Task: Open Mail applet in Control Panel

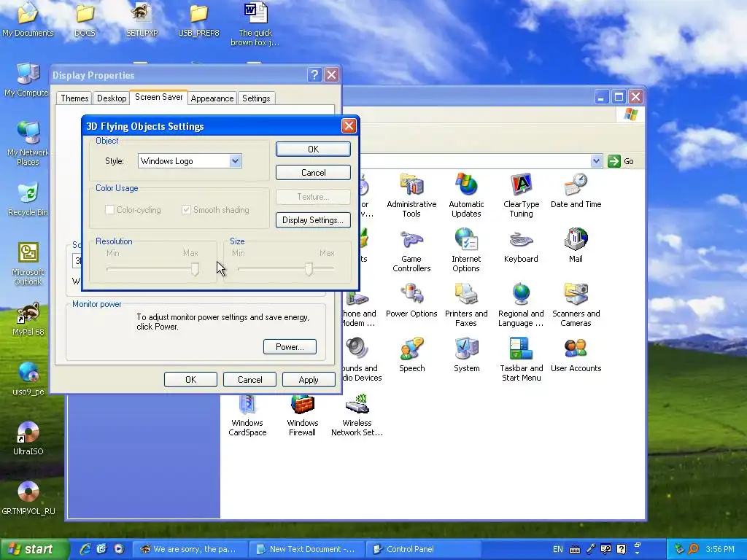Action: pos(576,246)
